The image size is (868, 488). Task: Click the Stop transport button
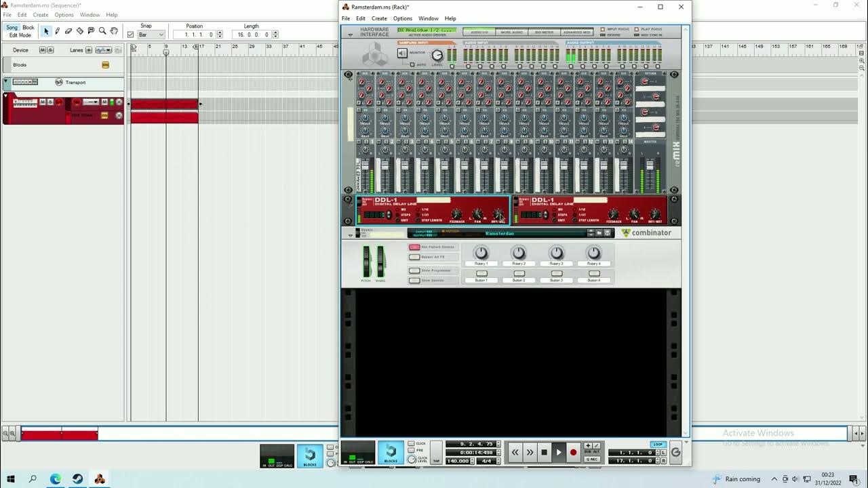point(545,452)
